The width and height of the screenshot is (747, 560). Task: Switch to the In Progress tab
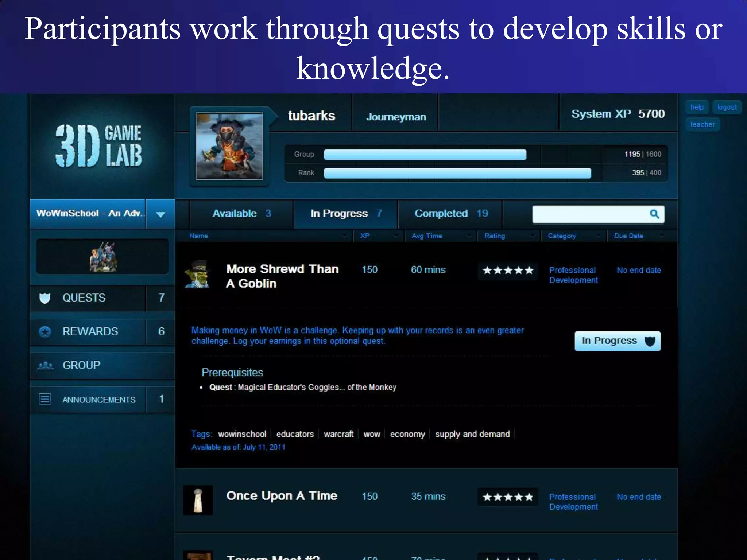346,214
